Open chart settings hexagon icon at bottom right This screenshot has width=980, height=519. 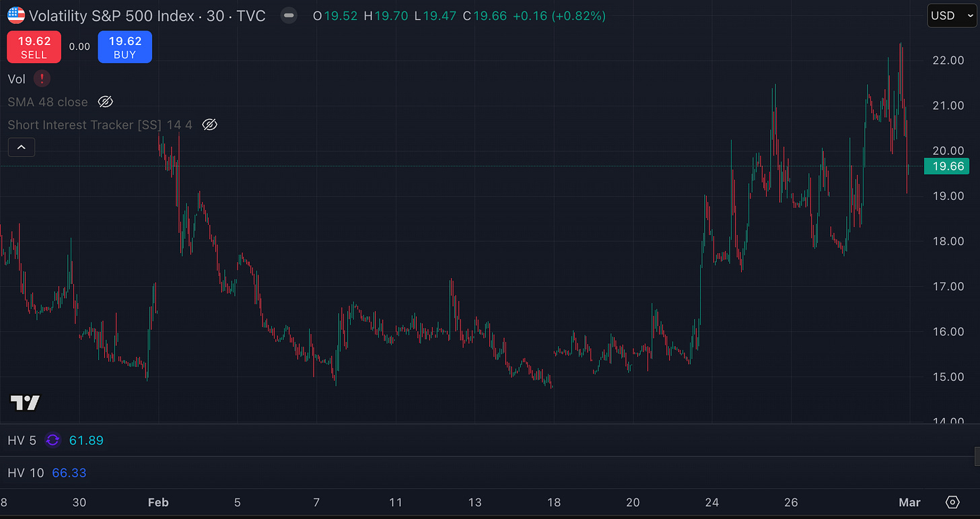(x=952, y=502)
